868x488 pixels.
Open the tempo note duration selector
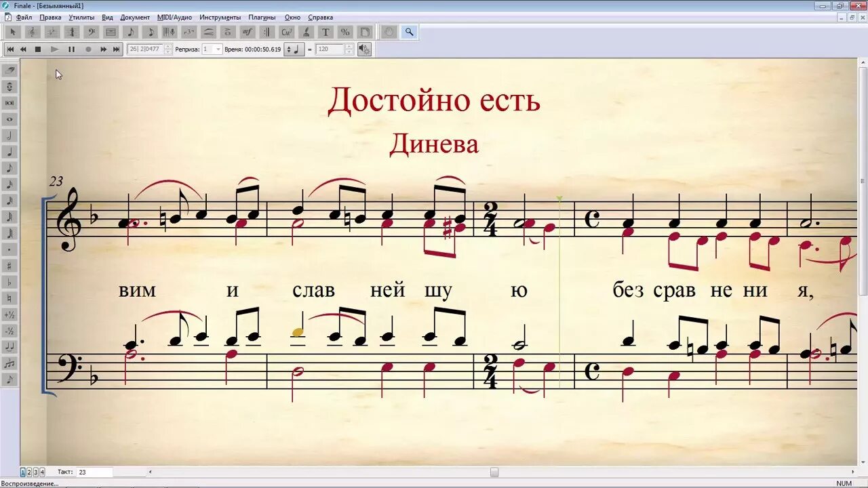pyautogui.click(x=294, y=49)
